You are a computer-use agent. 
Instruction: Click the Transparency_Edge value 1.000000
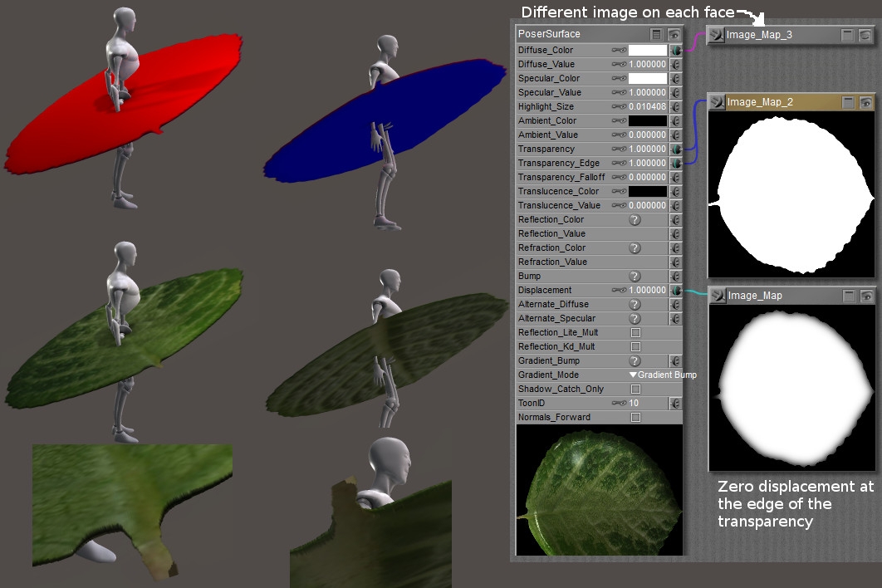(648, 163)
